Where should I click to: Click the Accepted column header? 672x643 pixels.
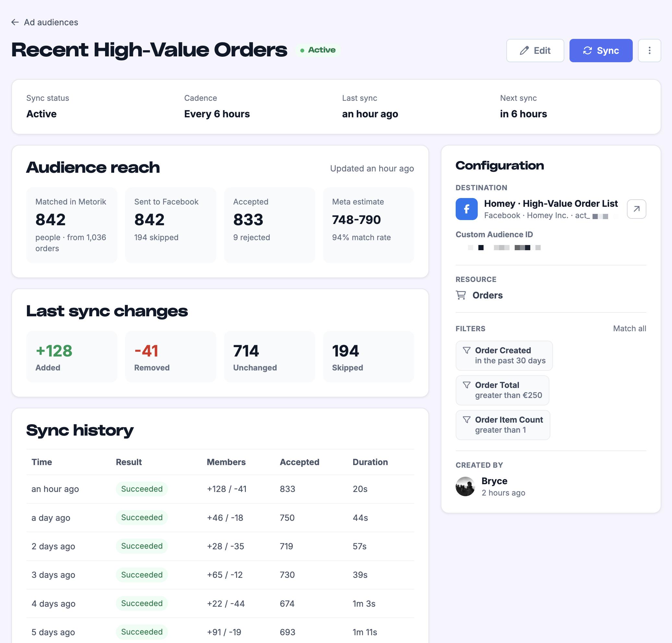[x=300, y=462]
